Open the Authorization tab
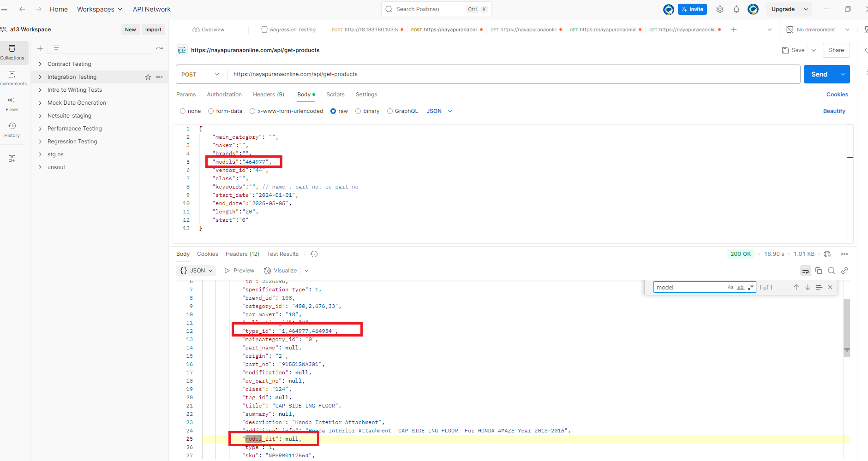868x461 pixels. (224, 95)
